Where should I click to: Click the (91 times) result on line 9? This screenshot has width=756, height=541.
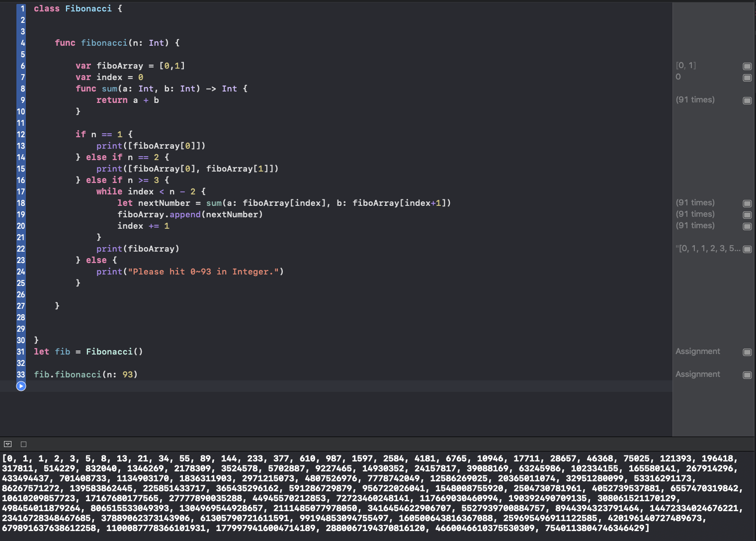coord(695,99)
